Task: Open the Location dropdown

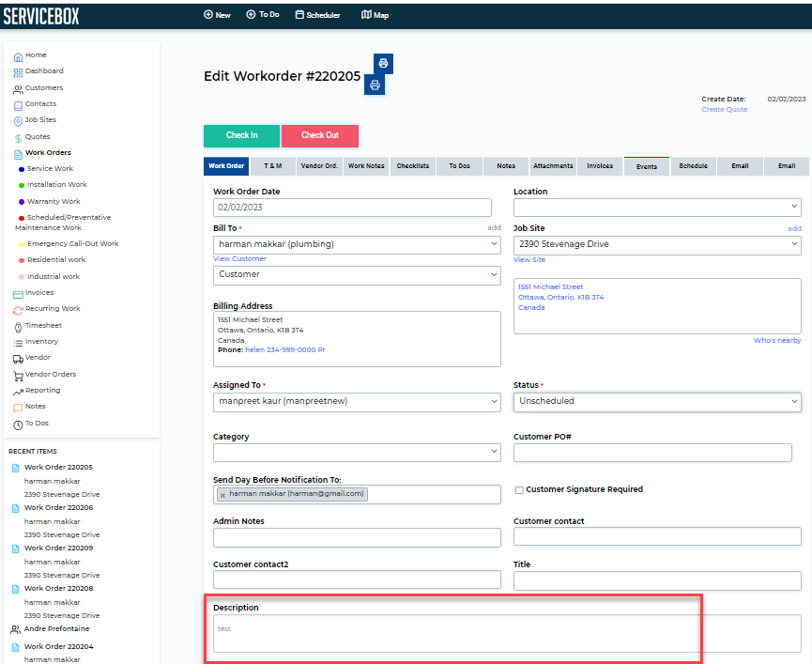Action: click(x=657, y=208)
